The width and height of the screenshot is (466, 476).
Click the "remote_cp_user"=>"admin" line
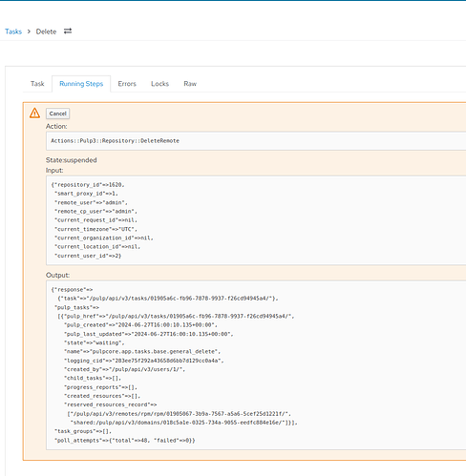pos(95,212)
